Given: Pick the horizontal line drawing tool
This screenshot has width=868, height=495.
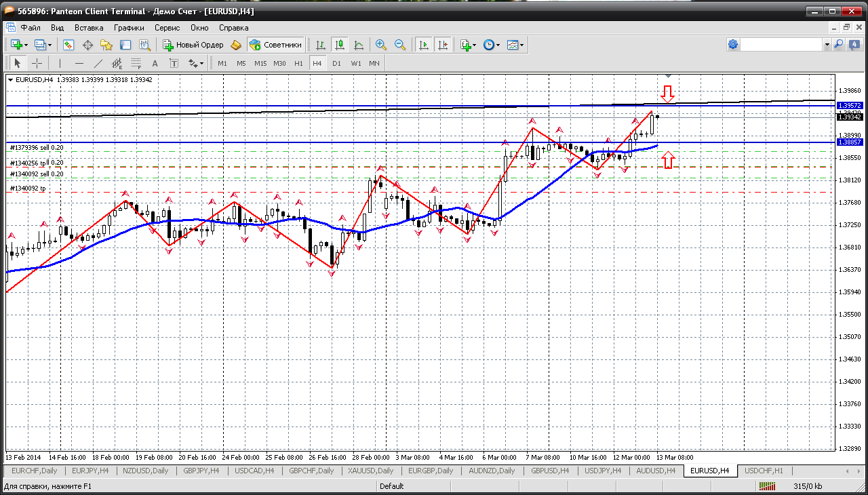Looking at the screenshot, I should coord(79,63).
